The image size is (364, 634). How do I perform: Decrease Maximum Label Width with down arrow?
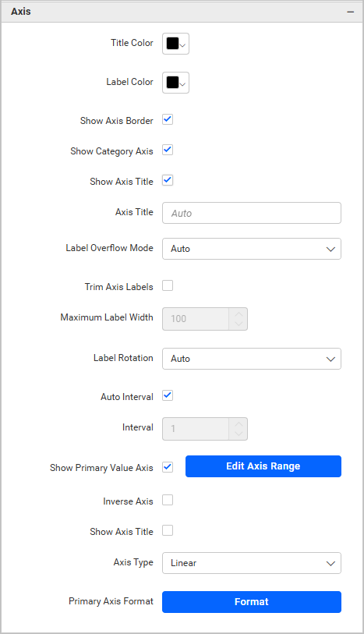point(239,324)
